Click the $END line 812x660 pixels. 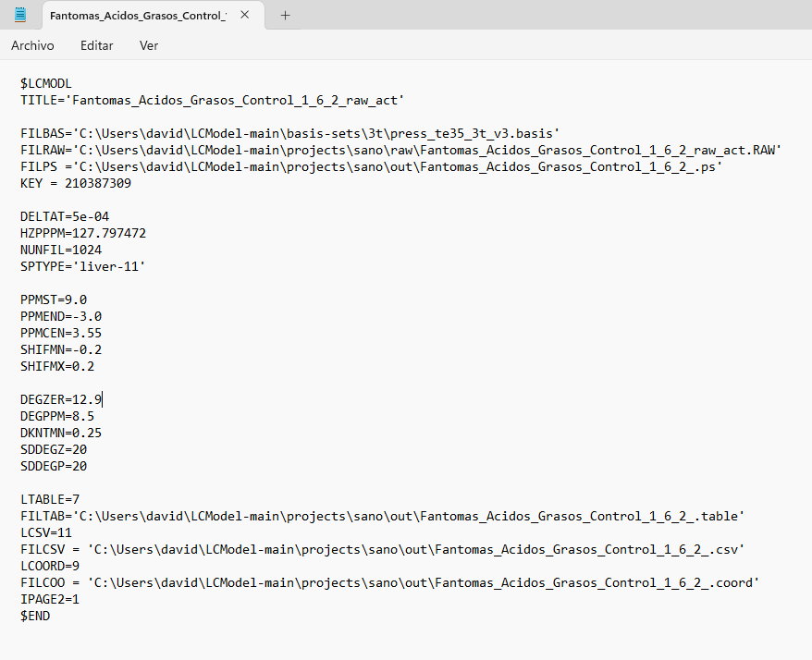(x=35, y=616)
